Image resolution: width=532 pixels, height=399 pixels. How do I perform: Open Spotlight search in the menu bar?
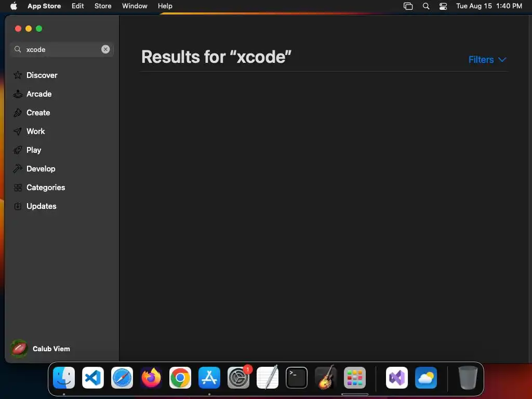click(x=426, y=6)
